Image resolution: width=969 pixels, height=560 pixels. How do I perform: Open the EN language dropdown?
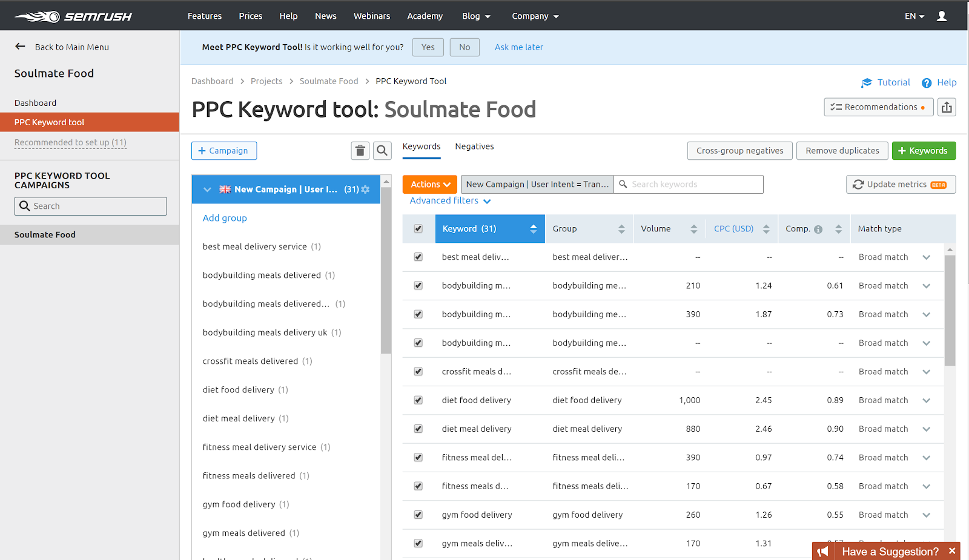point(914,16)
